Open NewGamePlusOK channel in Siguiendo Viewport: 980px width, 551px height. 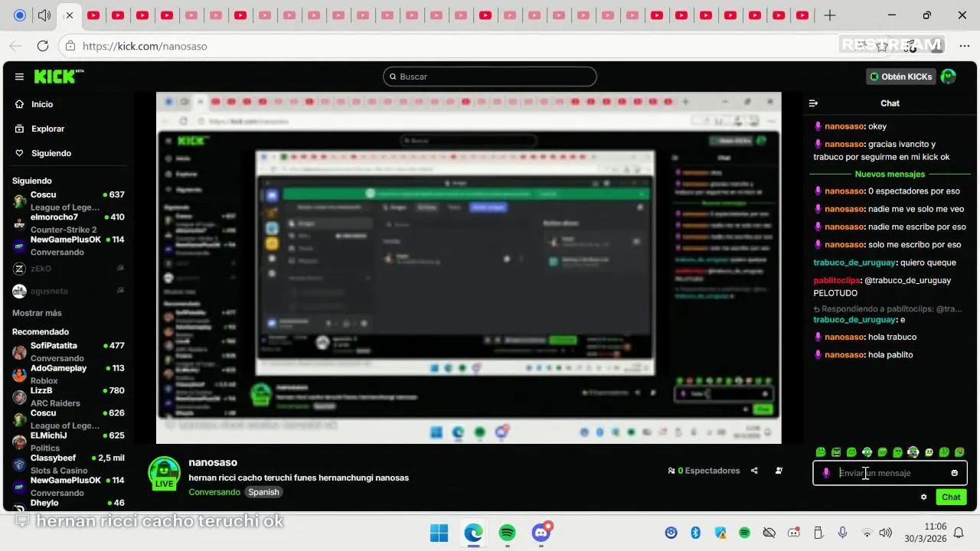click(68, 246)
